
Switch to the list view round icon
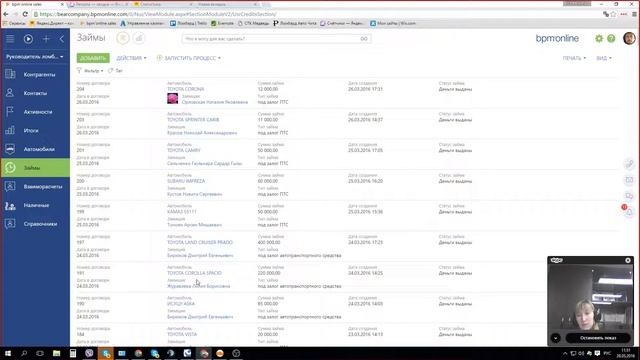pos(123,38)
